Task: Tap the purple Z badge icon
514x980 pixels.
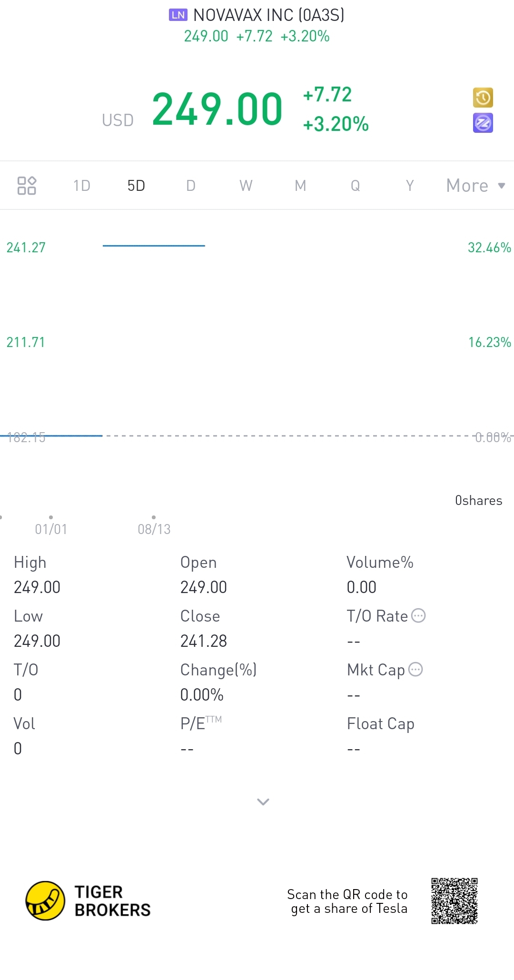Action: point(483,123)
